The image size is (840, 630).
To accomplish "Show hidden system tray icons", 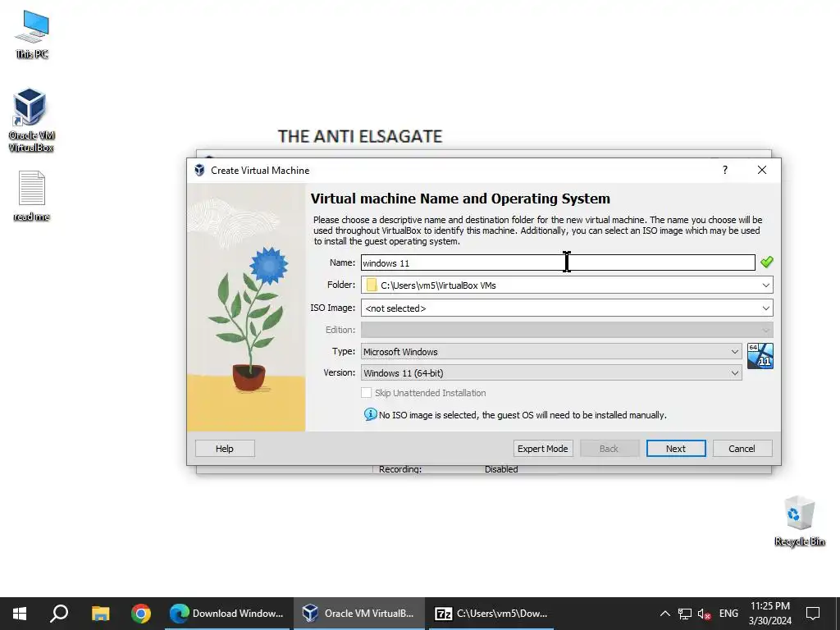I will tap(664, 614).
